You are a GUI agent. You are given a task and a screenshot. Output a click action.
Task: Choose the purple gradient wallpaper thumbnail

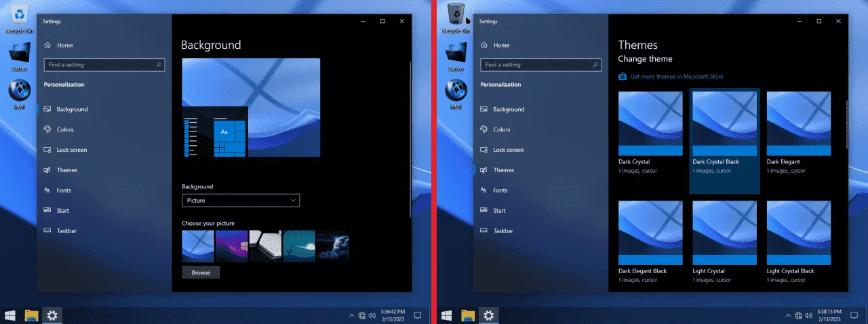(x=231, y=246)
